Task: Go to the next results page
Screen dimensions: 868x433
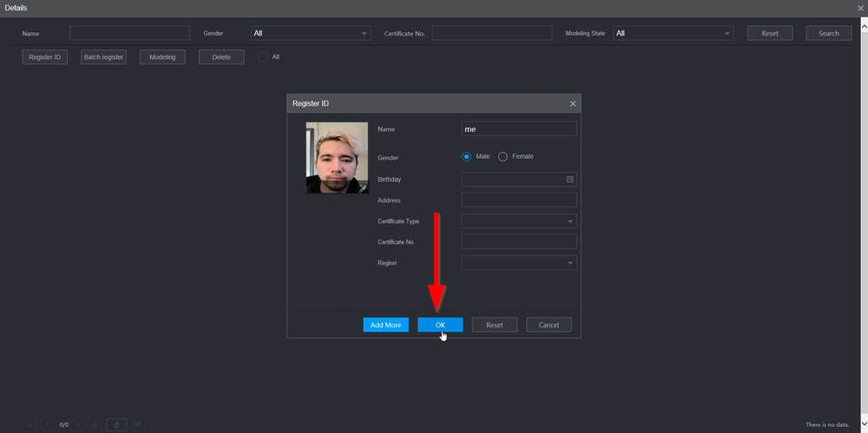Action: [x=80, y=424]
